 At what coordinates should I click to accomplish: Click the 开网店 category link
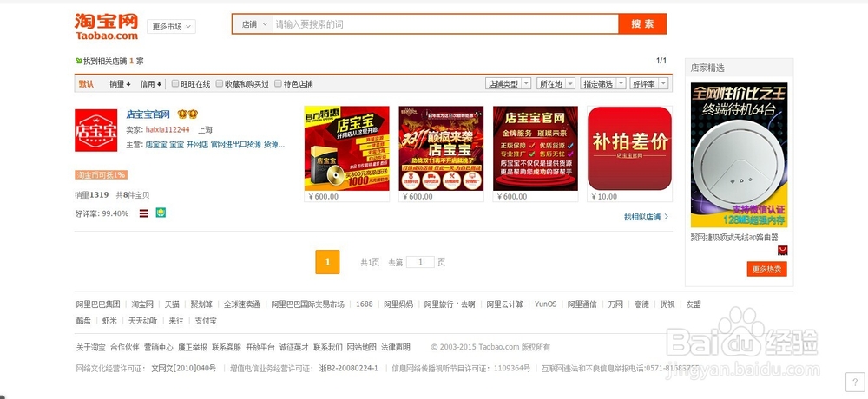[x=197, y=145]
